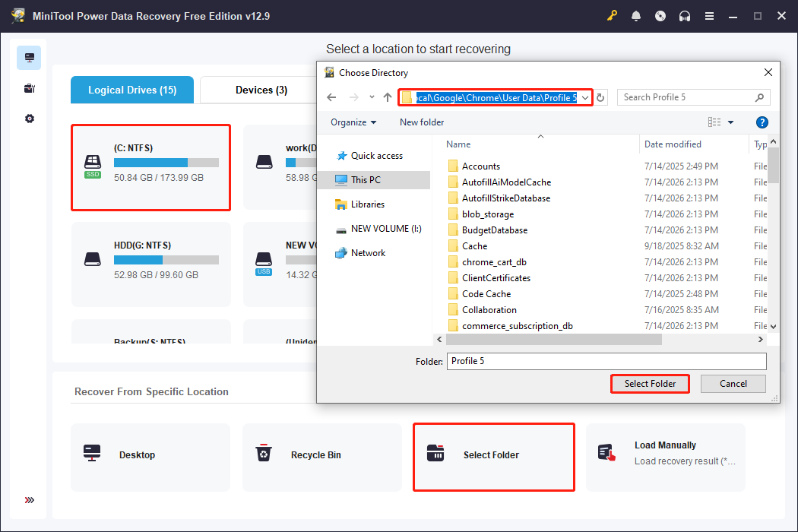This screenshot has width=798, height=532.
Task: Click New folder in dialog toolbar
Action: [421, 122]
